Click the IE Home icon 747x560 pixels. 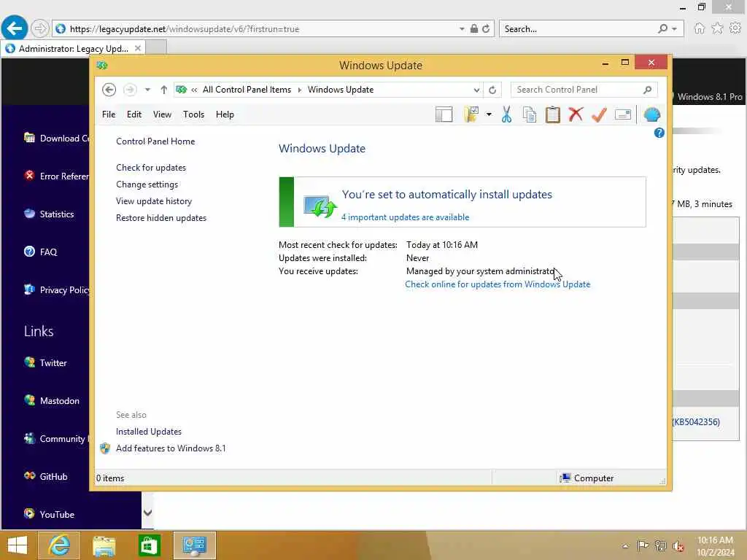click(699, 28)
